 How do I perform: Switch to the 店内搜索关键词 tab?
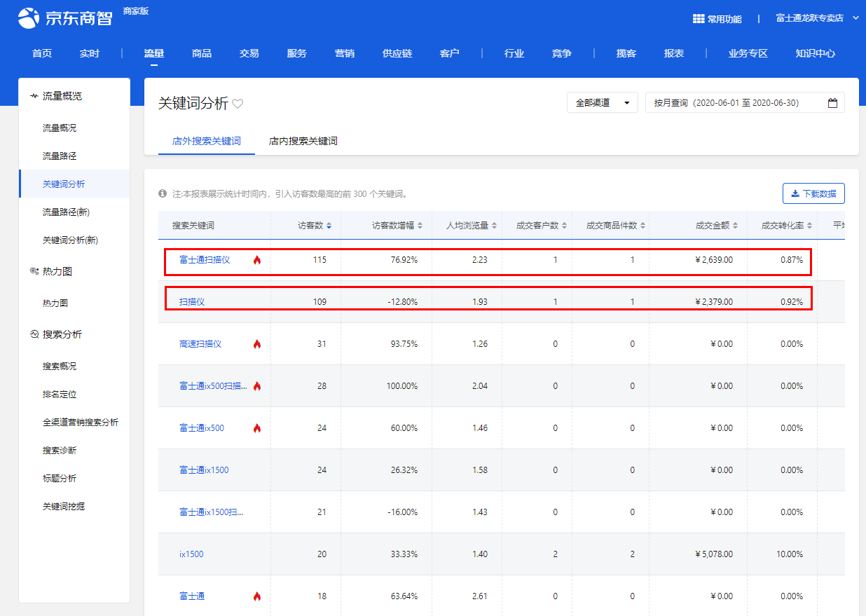coord(303,141)
